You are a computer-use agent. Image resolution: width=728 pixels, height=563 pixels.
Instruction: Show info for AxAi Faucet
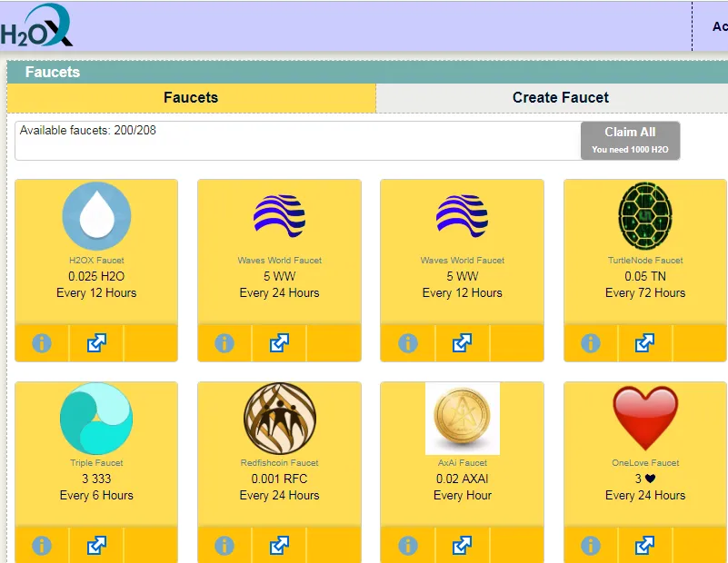(408, 546)
